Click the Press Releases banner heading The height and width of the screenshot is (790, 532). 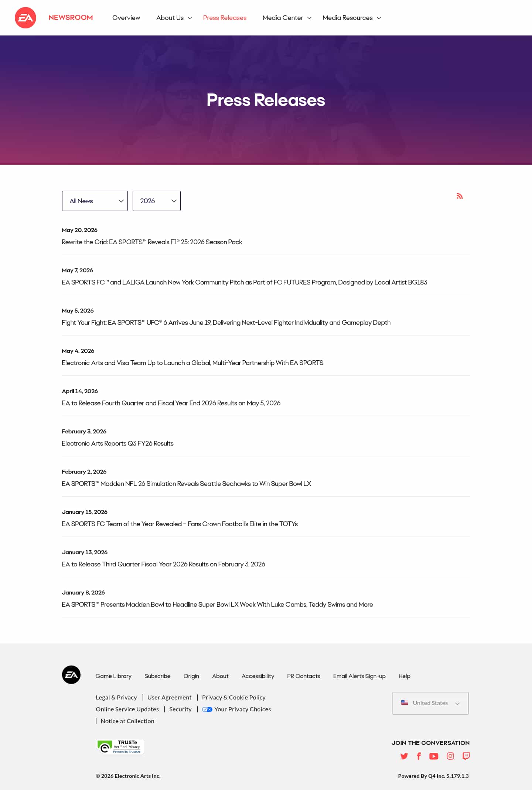coord(266,100)
